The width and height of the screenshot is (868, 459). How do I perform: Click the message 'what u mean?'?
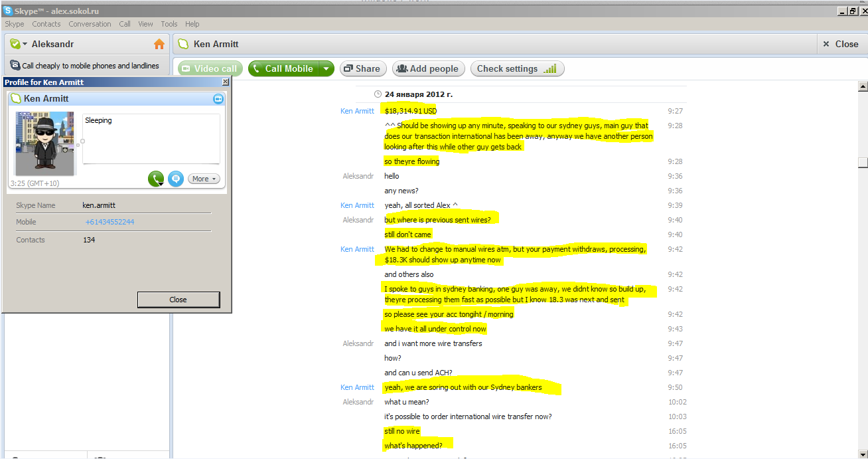click(x=407, y=402)
